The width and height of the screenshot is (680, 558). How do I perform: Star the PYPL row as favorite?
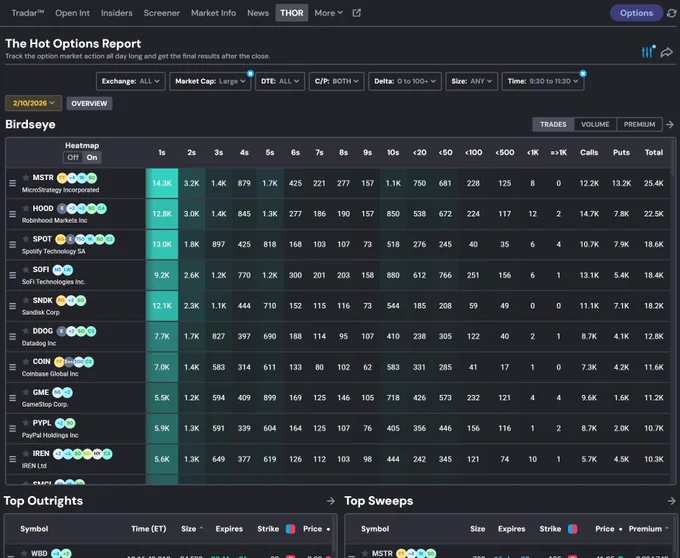pyautogui.click(x=26, y=423)
